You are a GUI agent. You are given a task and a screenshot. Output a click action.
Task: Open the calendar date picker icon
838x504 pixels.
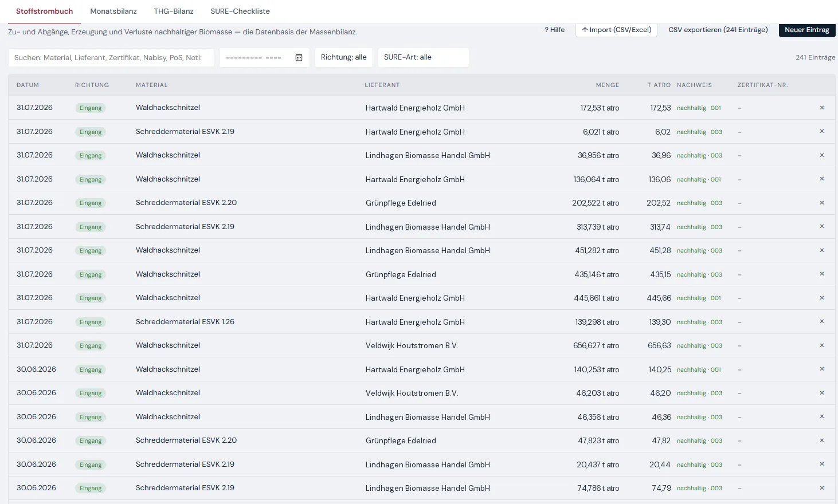[x=299, y=57]
